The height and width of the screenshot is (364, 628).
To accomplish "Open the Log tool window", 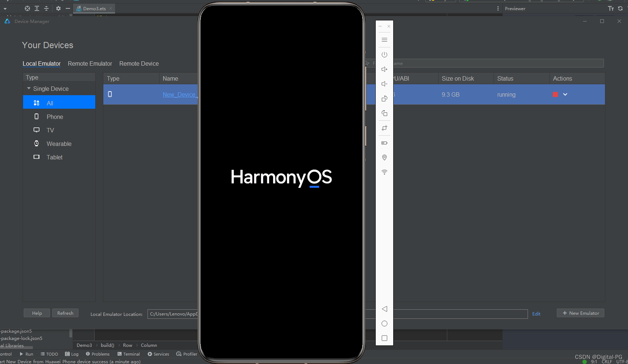I will pos(72,354).
